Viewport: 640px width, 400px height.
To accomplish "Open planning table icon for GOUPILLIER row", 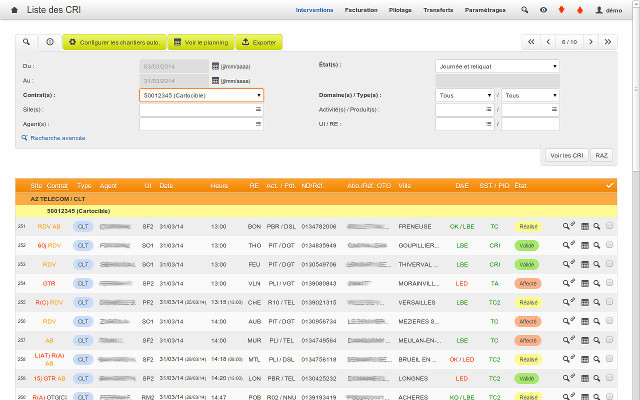I will coord(585,245).
